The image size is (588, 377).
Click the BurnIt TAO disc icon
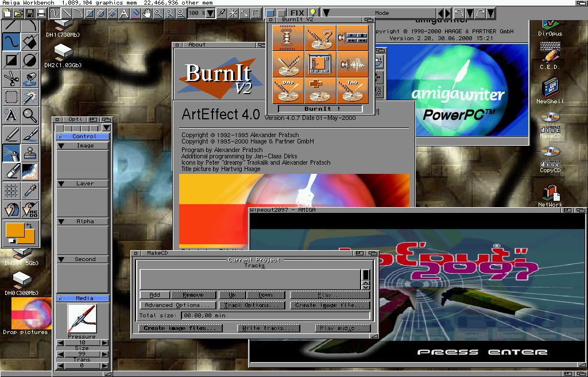pyautogui.click(x=353, y=91)
